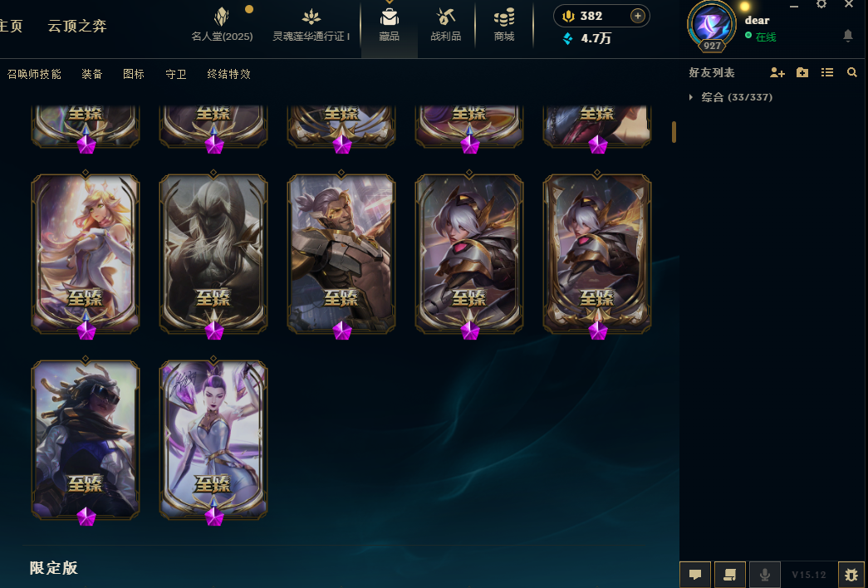Viewport: 868px width, 588px height.
Task: Click the plus button to purchase RP
Action: coord(638,16)
